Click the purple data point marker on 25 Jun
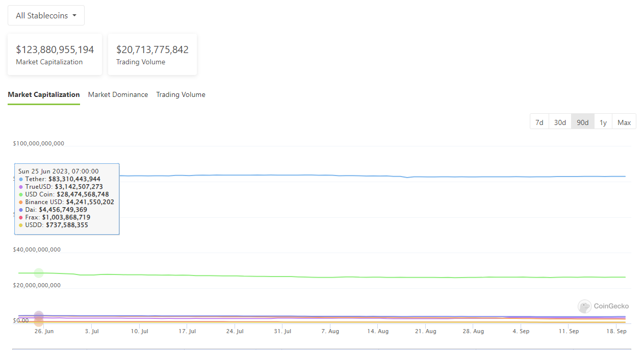This screenshot has width=644, height=350. [39, 316]
